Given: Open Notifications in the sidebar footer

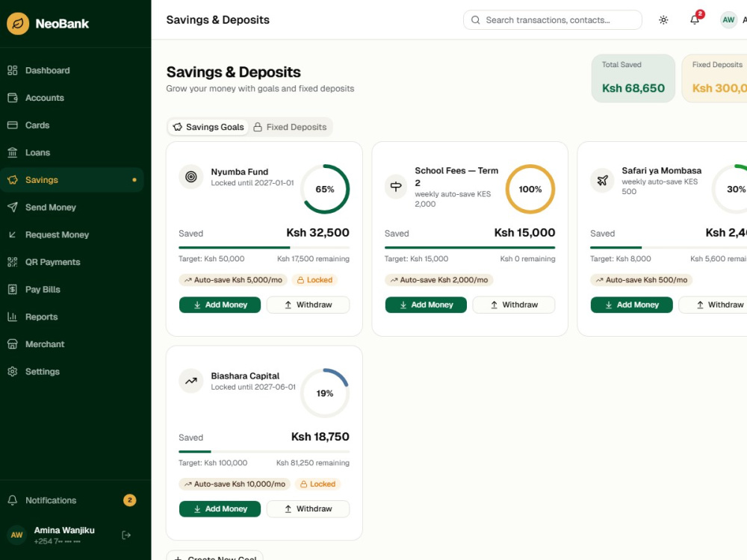Looking at the screenshot, I should coord(72,500).
